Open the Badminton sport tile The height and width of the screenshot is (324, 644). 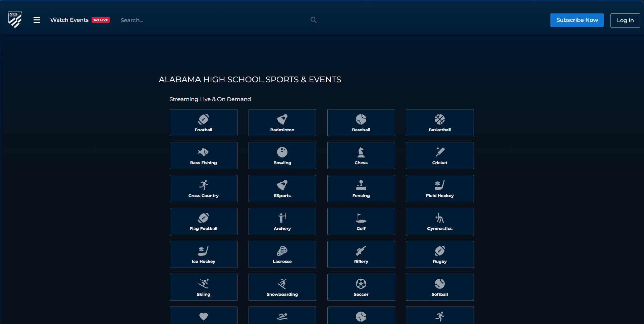point(282,123)
